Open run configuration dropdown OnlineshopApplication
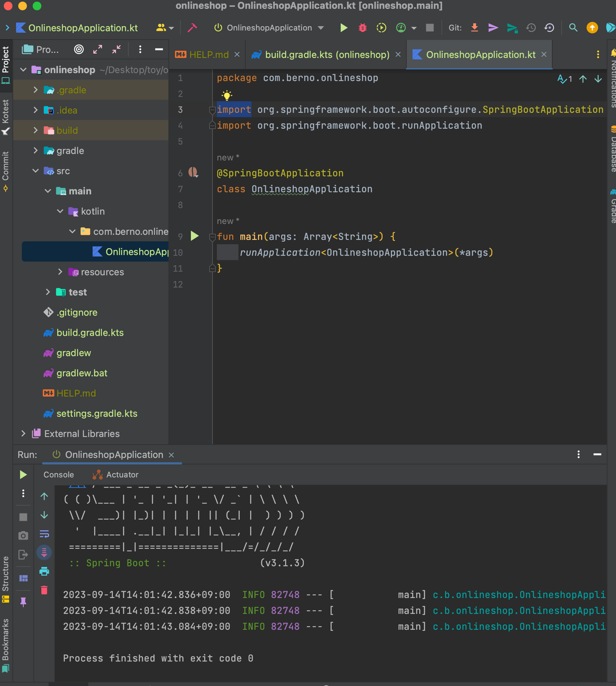Screen dimensions: 616x686 point(270,28)
